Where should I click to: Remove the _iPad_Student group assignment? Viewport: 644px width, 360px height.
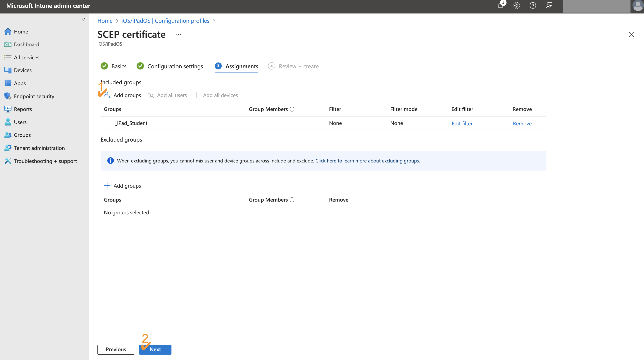pyautogui.click(x=522, y=123)
